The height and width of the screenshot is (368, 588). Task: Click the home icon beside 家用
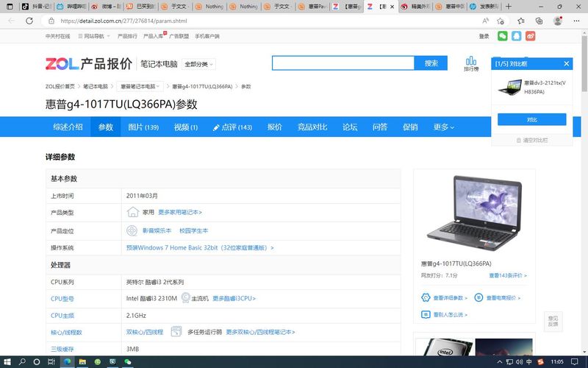pos(132,212)
